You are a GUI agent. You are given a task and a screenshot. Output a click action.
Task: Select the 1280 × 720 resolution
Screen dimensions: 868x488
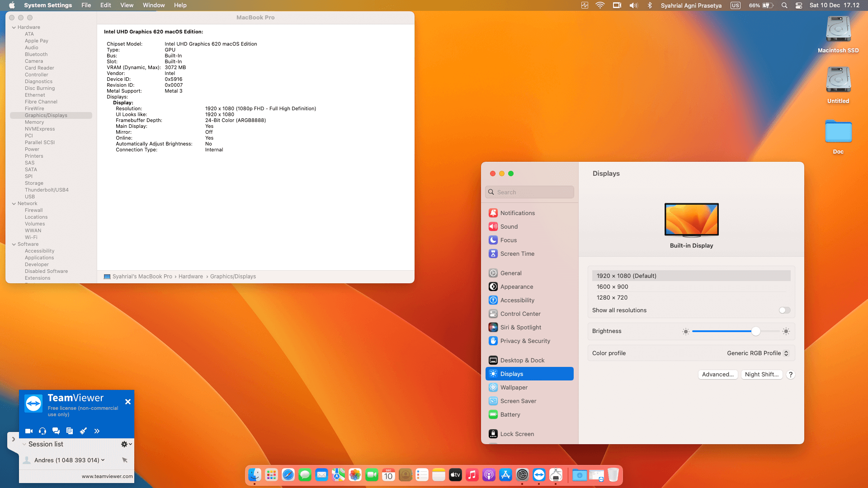coord(612,297)
